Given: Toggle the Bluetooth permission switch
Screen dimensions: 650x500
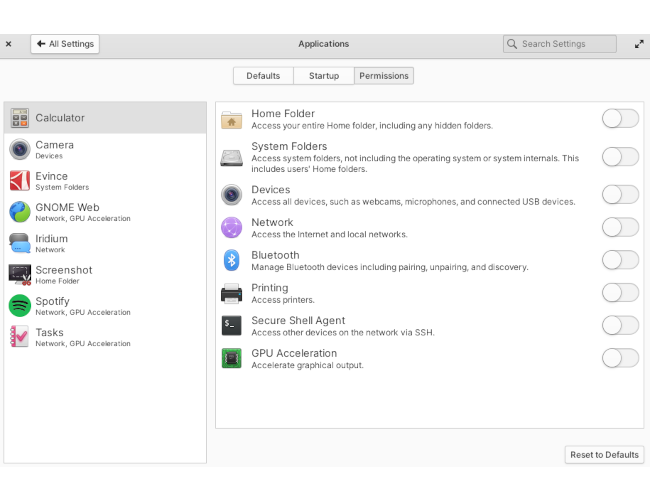Looking at the screenshot, I should click(x=620, y=260).
